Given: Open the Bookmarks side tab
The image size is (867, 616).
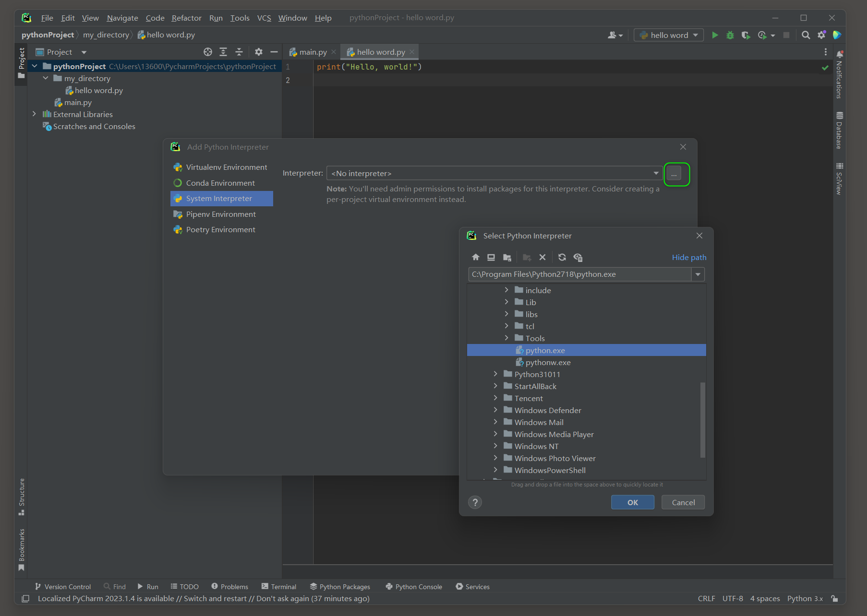Looking at the screenshot, I should [21, 549].
